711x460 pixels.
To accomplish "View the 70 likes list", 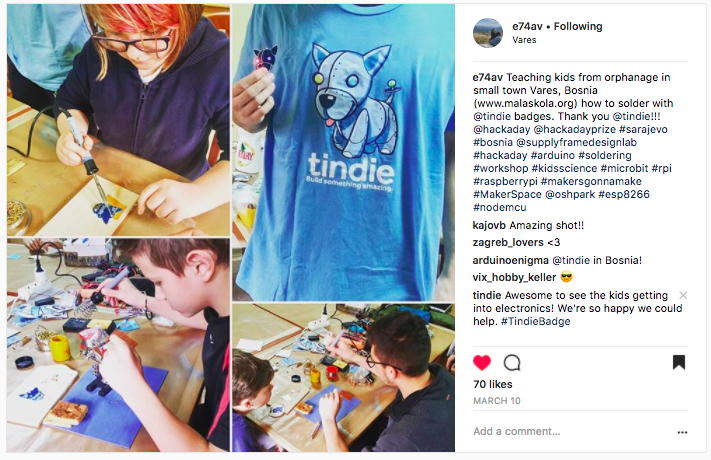I will tap(492, 384).
